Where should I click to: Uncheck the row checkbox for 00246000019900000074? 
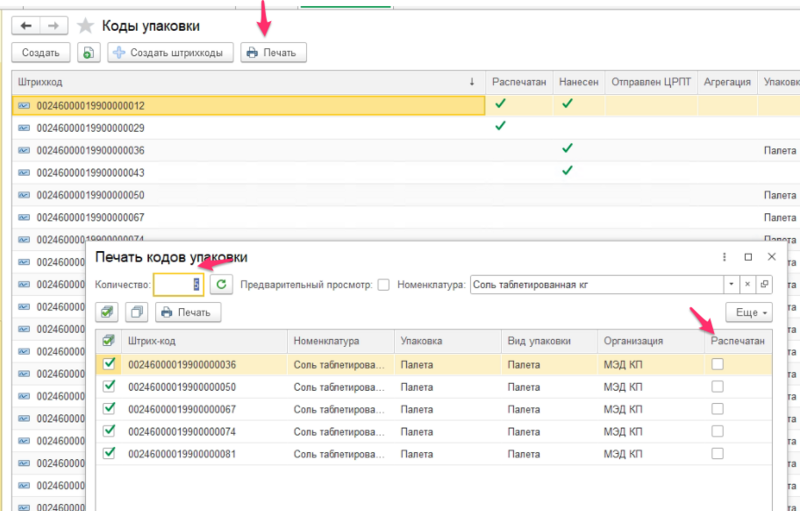(x=109, y=431)
